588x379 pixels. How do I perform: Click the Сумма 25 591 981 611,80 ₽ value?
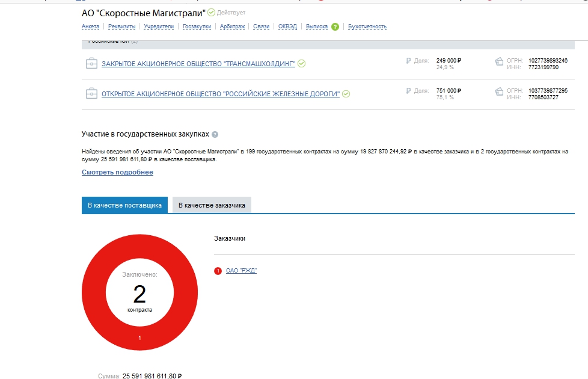152,375
